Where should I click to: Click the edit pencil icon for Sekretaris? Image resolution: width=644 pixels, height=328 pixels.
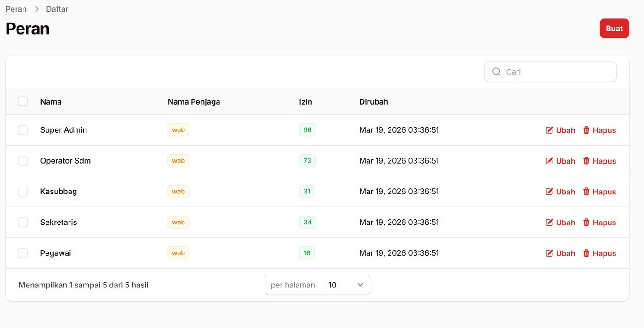(549, 222)
